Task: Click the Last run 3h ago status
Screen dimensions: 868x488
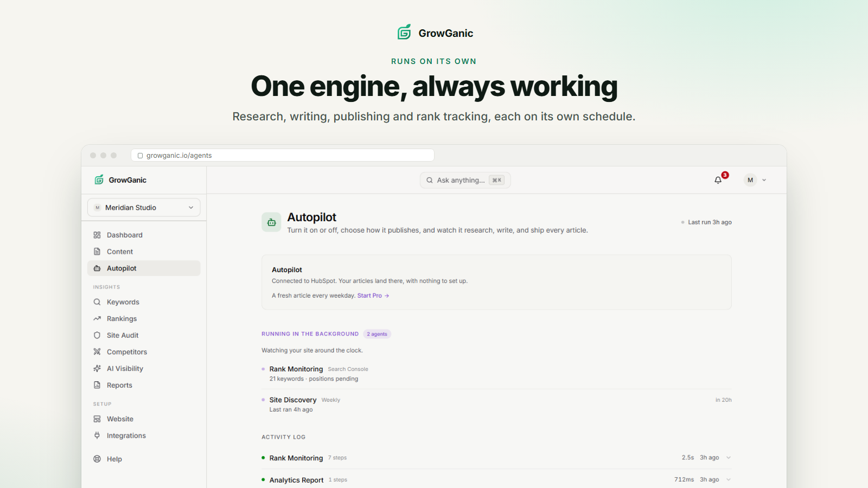Action: (706, 222)
